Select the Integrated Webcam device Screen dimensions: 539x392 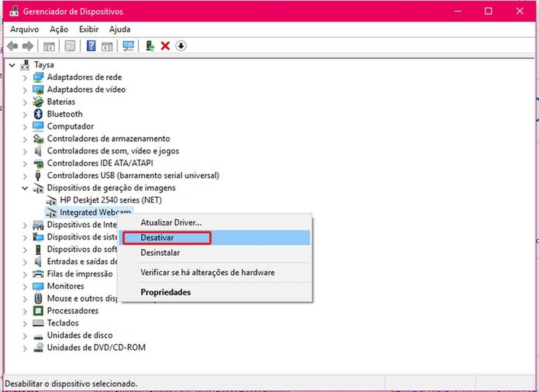tap(95, 212)
